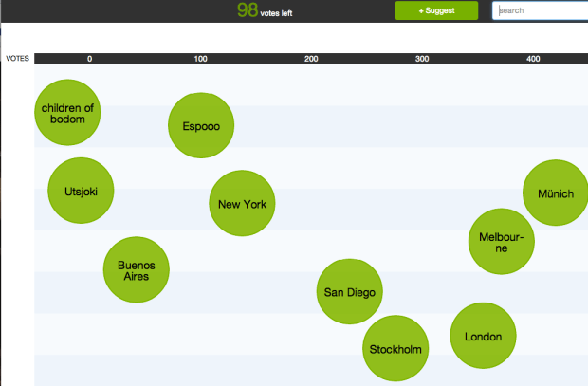
Task: Click the Utsjoki bubble
Action: [x=81, y=192]
